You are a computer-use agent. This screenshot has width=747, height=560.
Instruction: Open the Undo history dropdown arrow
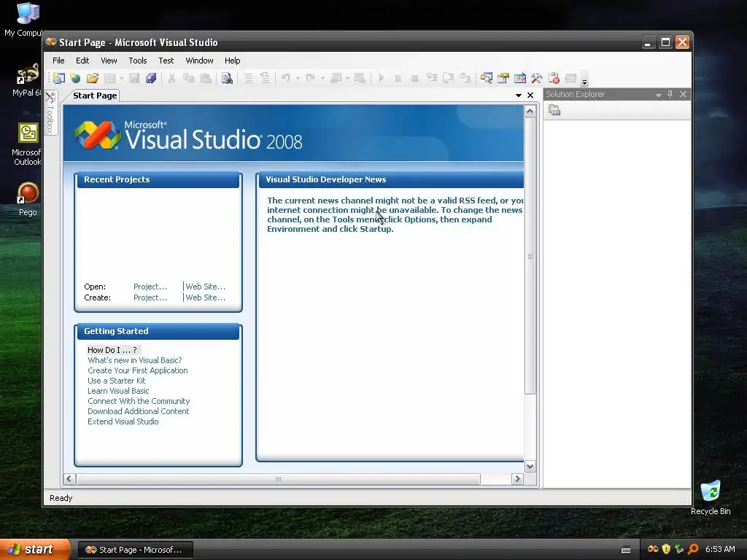click(298, 78)
